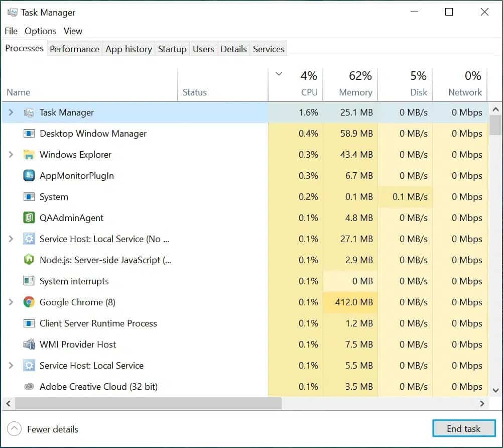Expand the Task Manager process group
The height and width of the screenshot is (448, 503).
11,113
